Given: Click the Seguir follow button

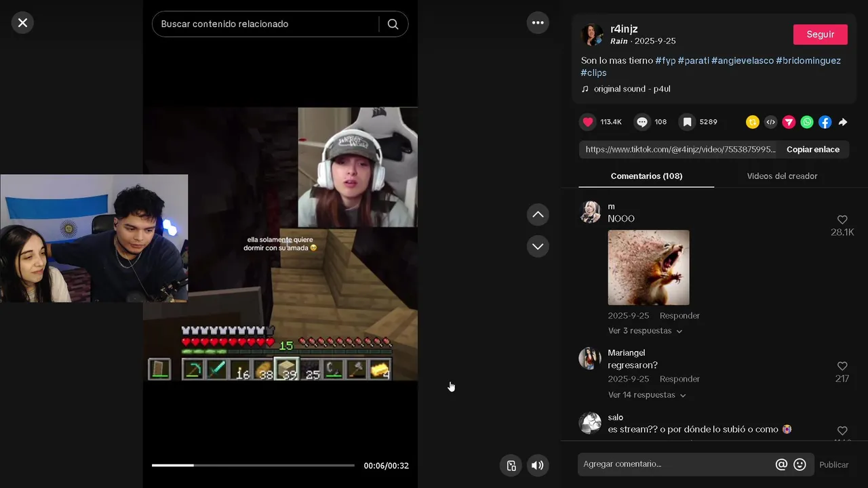Looking at the screenshot, I should pos(821,35).
